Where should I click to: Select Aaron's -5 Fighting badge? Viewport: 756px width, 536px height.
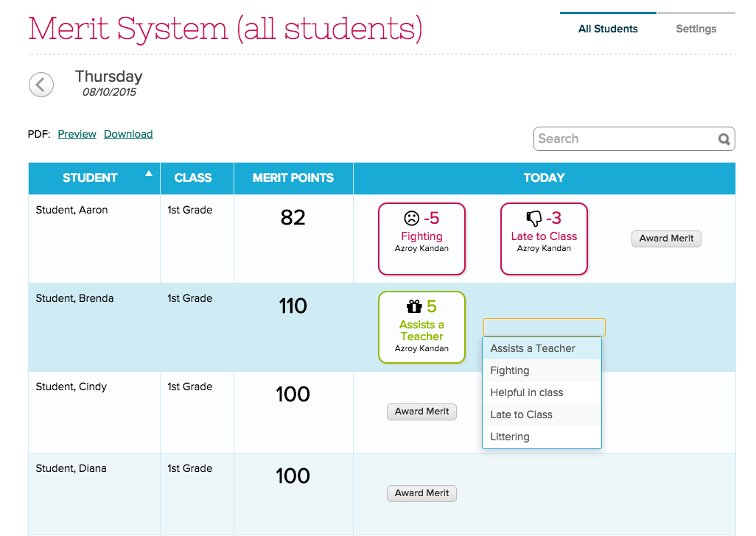(x=421, y=239)
